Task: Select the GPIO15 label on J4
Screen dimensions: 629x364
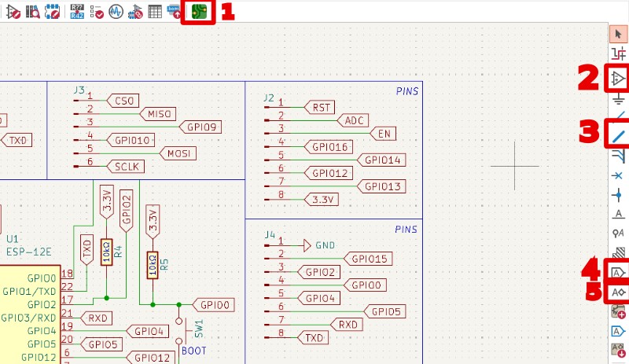Action: [368, 259]
